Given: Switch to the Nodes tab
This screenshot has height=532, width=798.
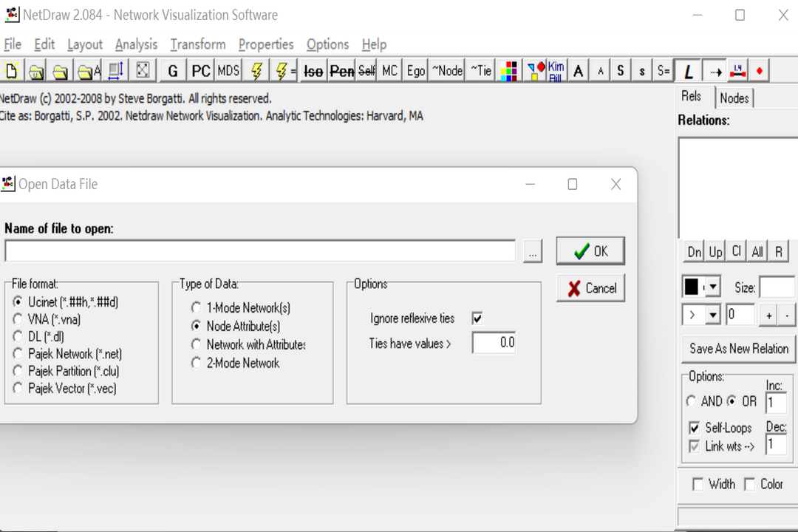Looking at the screenshot, I should (734, 98).
